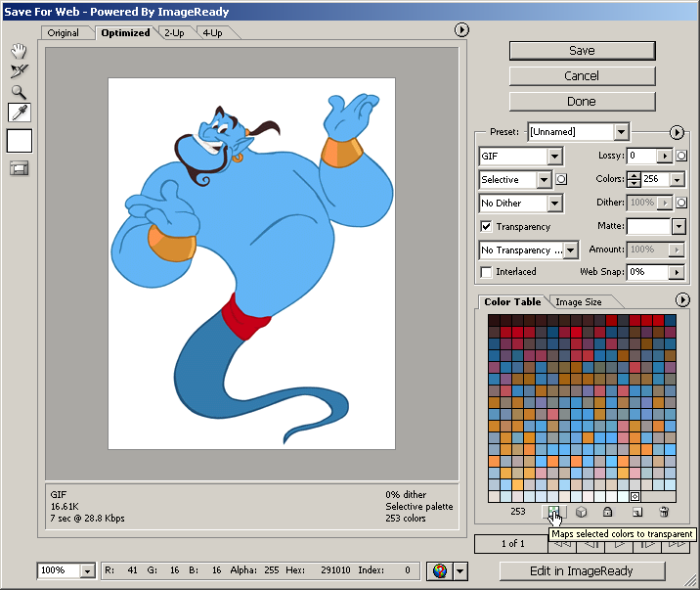Open the Image Size tab
Viewport: 700px width, 590px height.
[x=579, y=302]
